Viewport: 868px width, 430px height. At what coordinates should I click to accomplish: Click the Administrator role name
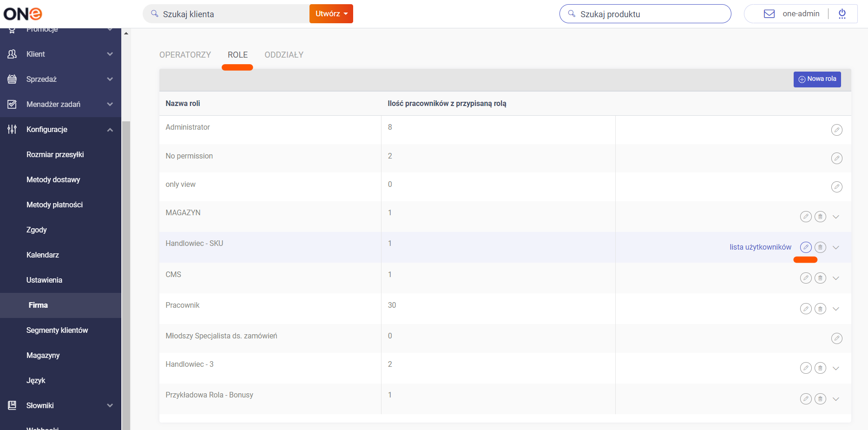(188, 127)
